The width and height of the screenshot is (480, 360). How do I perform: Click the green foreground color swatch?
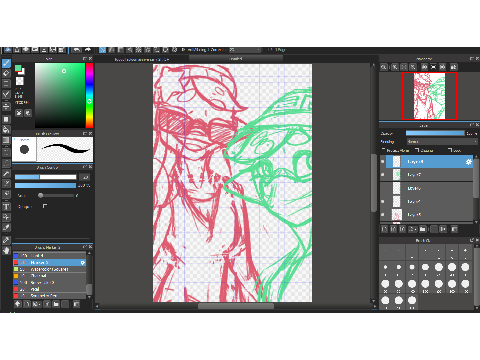pyautogui.click(x=18, y=68)
